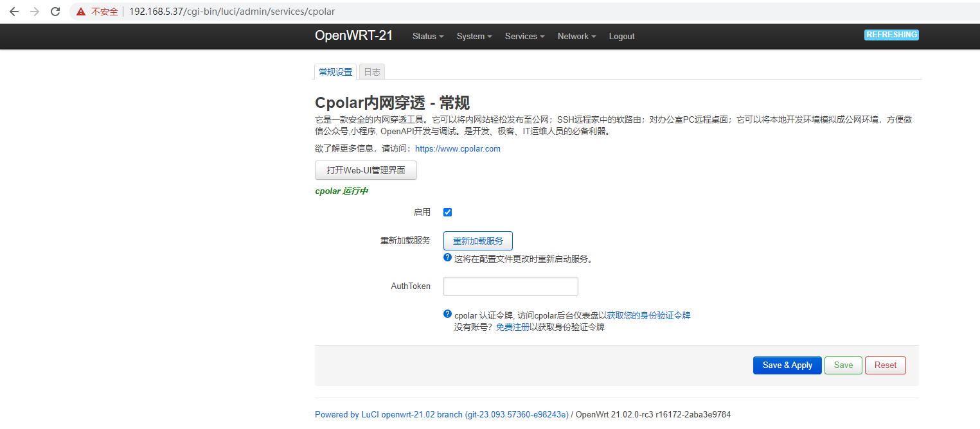
Task: Click inside the AuthToken input field
Action: [x=511, y=286]
